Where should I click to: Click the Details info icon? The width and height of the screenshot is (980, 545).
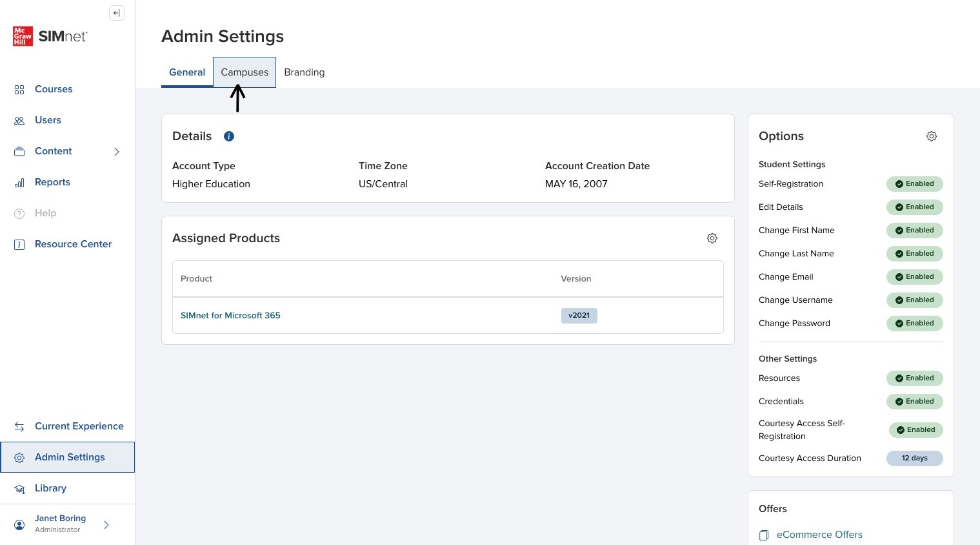point(229,136)
